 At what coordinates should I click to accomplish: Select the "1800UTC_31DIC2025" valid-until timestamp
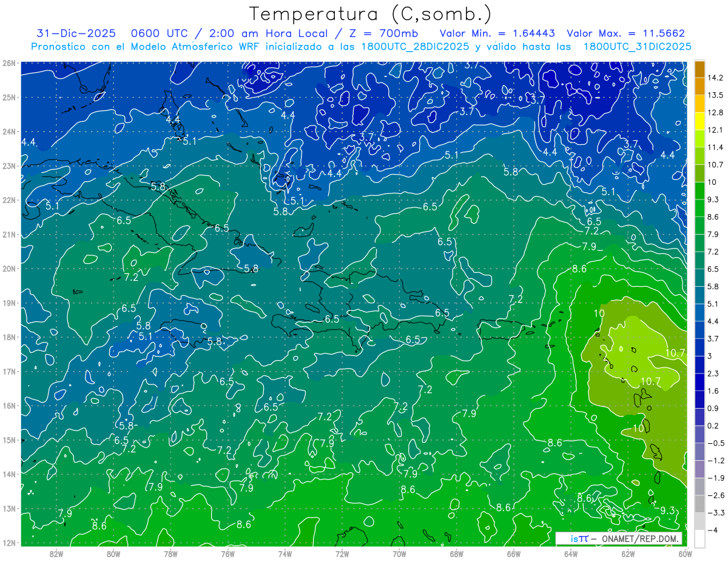click(636, 46)
